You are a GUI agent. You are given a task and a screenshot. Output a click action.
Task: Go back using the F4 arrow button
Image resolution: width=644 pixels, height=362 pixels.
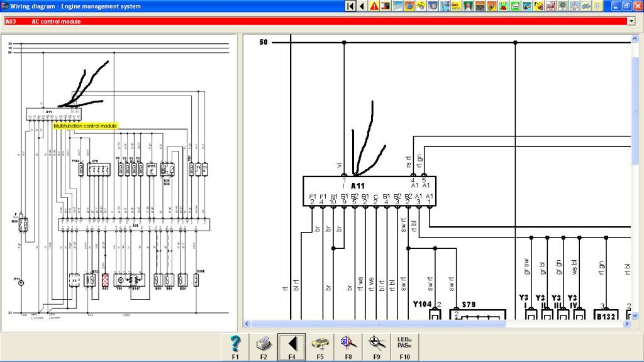click(x=292, y=347)
